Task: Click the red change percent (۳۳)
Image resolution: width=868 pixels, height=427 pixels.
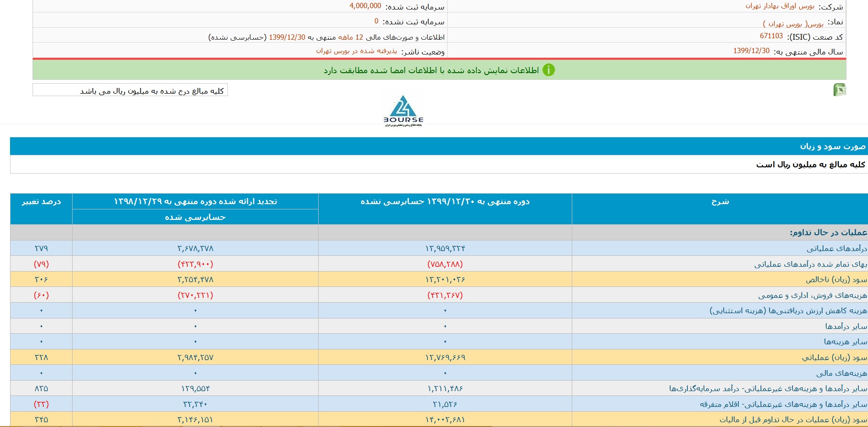Action: pyautogui.click(x=41, y=404)
